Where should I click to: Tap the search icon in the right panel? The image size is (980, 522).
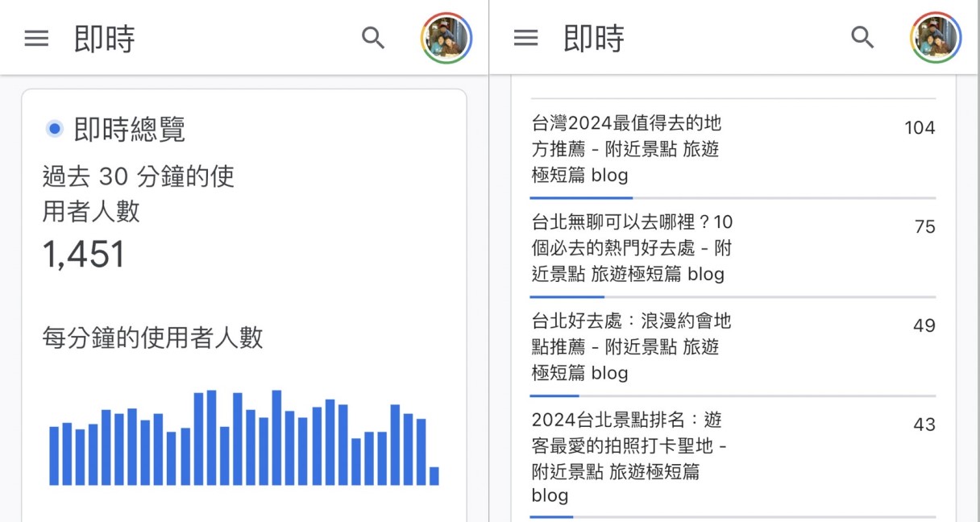click(x=862, y=38)
